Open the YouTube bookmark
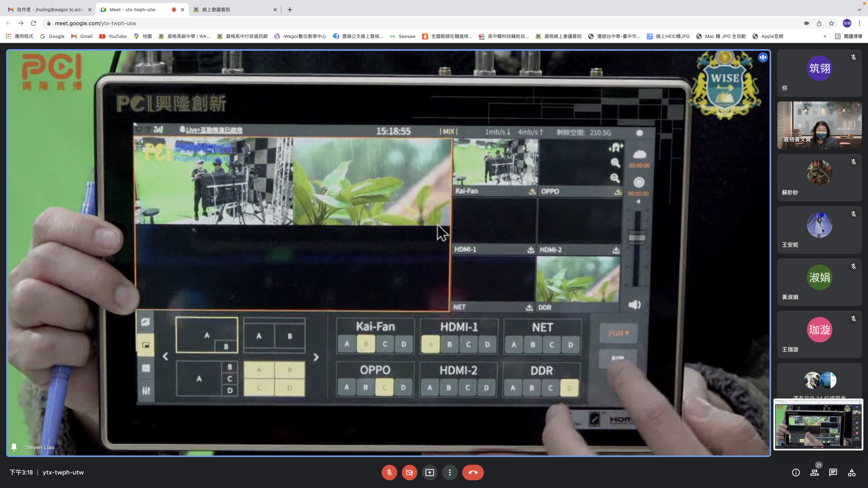The image size is (868, 488). point(113,36)
